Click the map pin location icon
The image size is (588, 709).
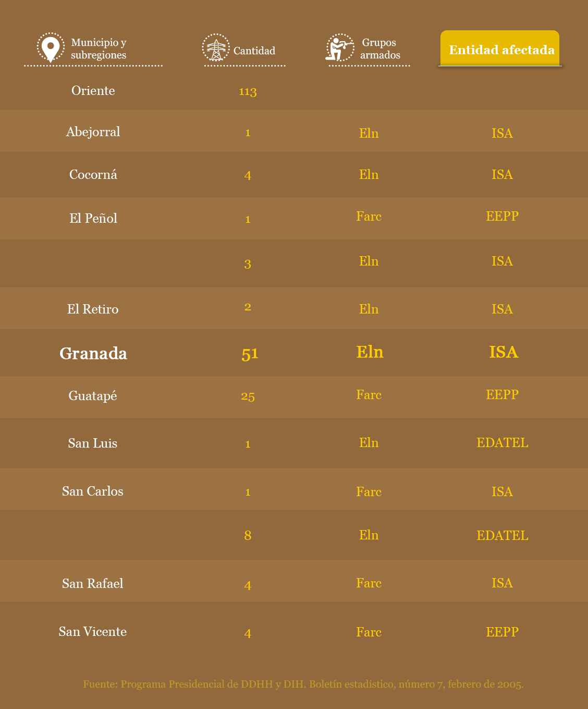click(51, 48)
